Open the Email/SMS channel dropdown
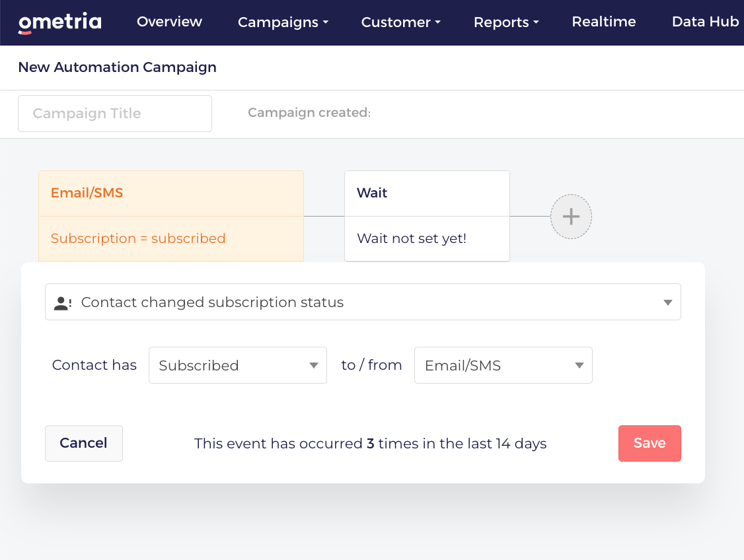The height and width of the screenshot is (560, 744). click(503, 365)
